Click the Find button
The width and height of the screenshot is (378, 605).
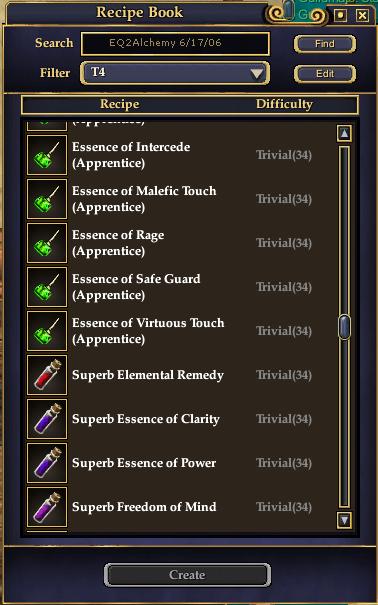(x=325, y=44)
